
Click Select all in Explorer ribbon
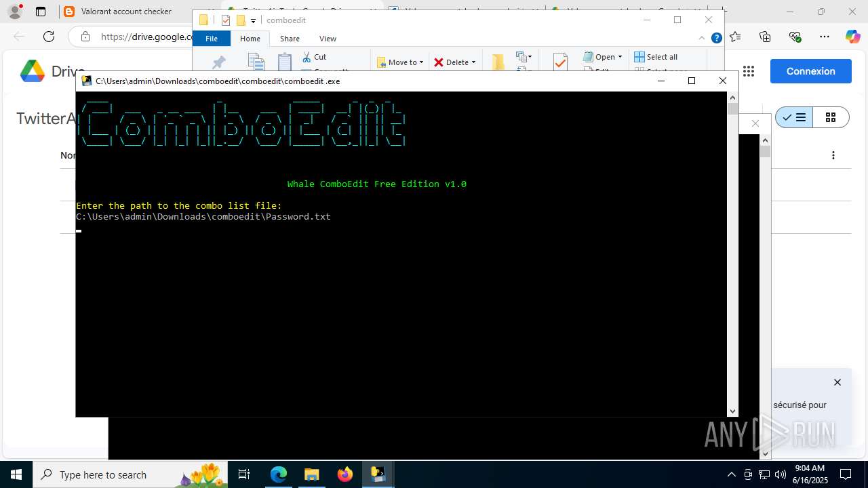656,57
